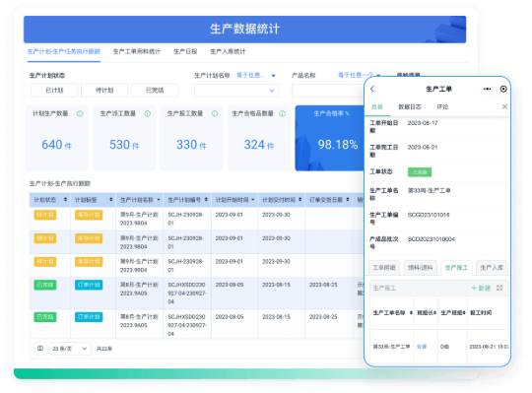Open 等于任意 condition dropdown for 生产计划名称
The height and width of the screenshot is (393, 532).
point(256,75)
